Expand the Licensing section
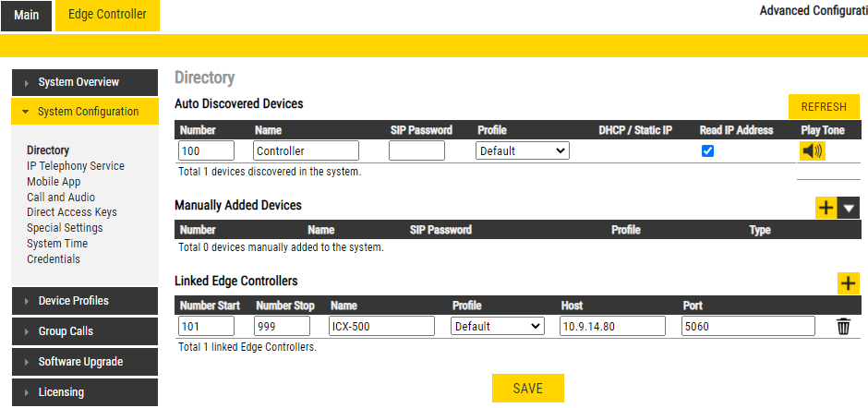The width and height of the screenshot is (868, 408). (84, 392)
